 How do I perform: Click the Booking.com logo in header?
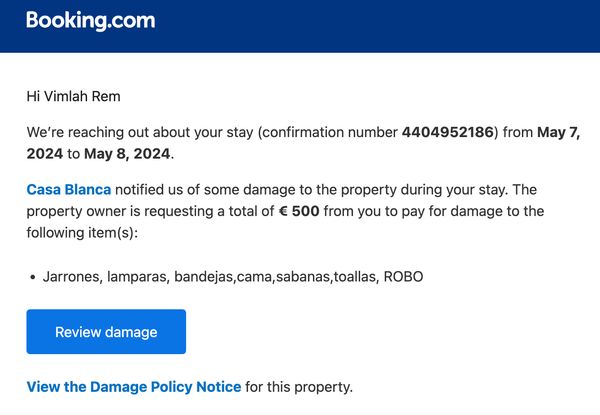point(91,21)
